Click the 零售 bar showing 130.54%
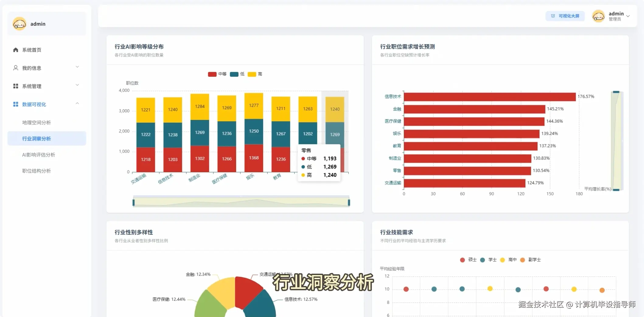This screenshot has width=644, height=317. (467, 171)
